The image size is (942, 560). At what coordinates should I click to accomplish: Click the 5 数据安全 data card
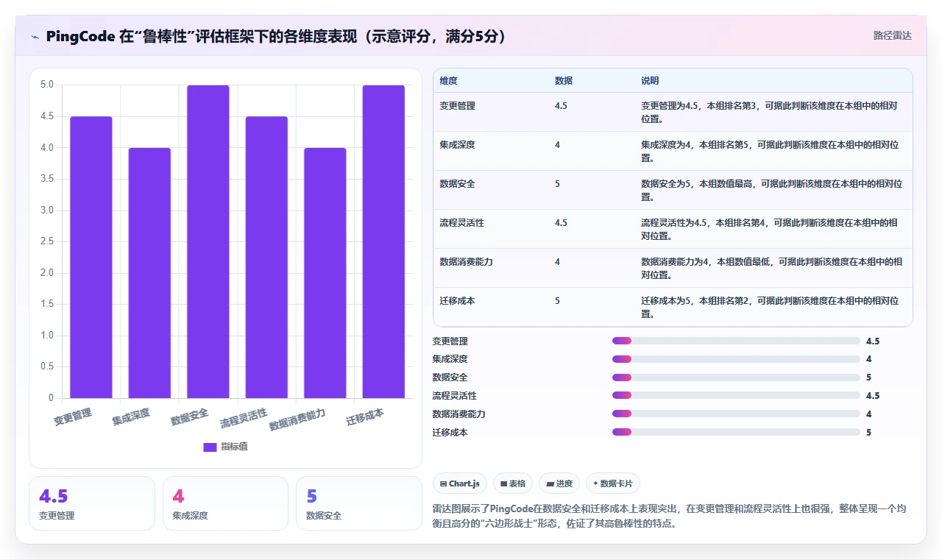359,503
